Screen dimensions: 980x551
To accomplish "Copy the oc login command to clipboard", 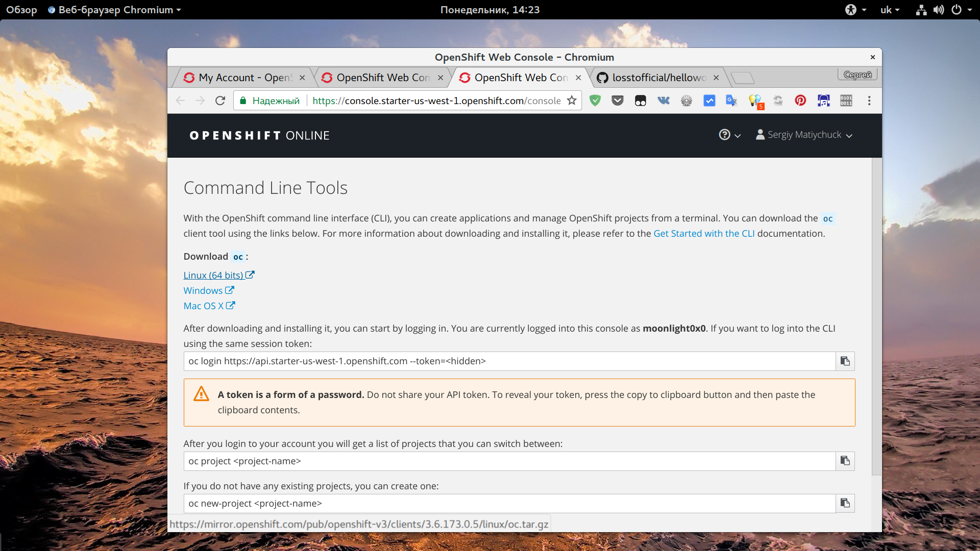I will tap(845, 361).
